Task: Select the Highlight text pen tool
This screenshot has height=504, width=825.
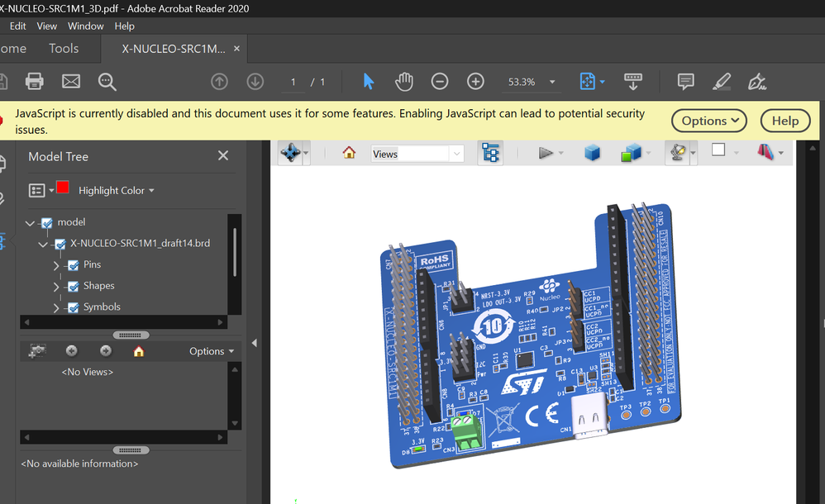Action: [722, 82]
